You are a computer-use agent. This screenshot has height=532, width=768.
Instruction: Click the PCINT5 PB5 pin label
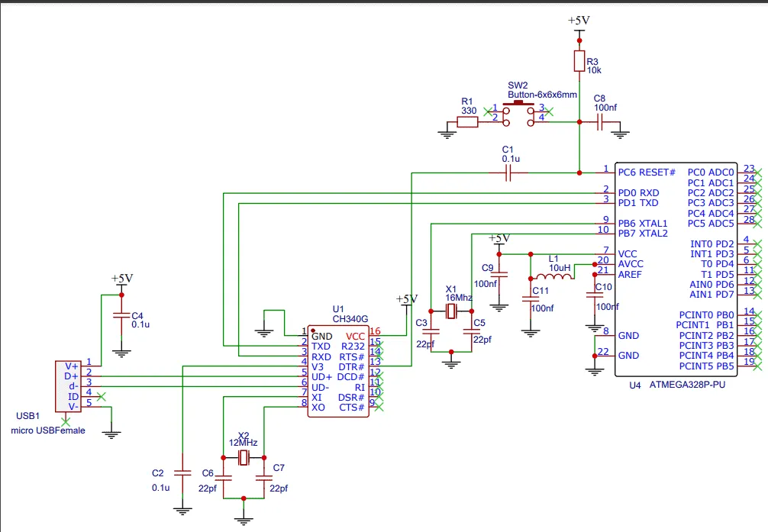point(706,366)
